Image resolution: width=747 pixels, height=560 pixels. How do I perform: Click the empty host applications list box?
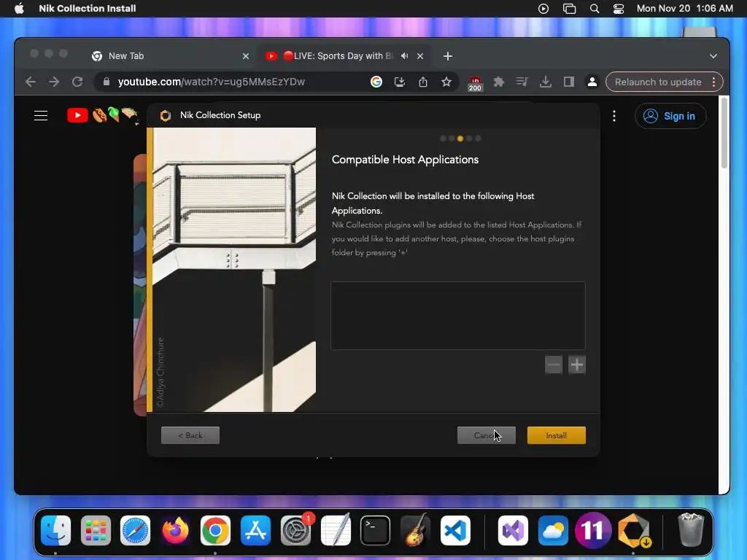[x=458, y=316]
